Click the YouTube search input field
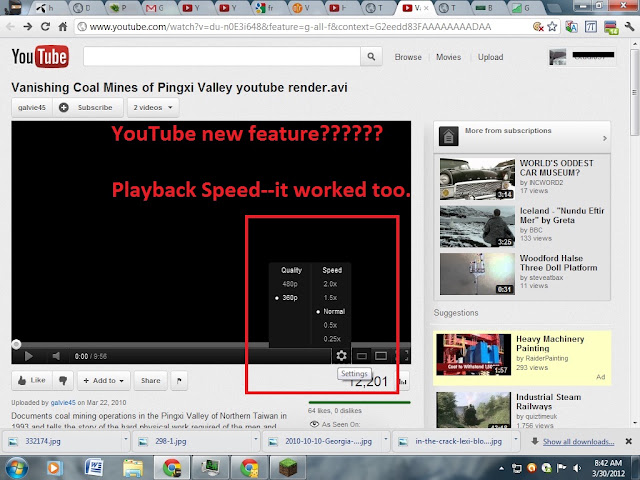Screen dimensions: 640x480 pyautogui.click(x=222, y=57)
